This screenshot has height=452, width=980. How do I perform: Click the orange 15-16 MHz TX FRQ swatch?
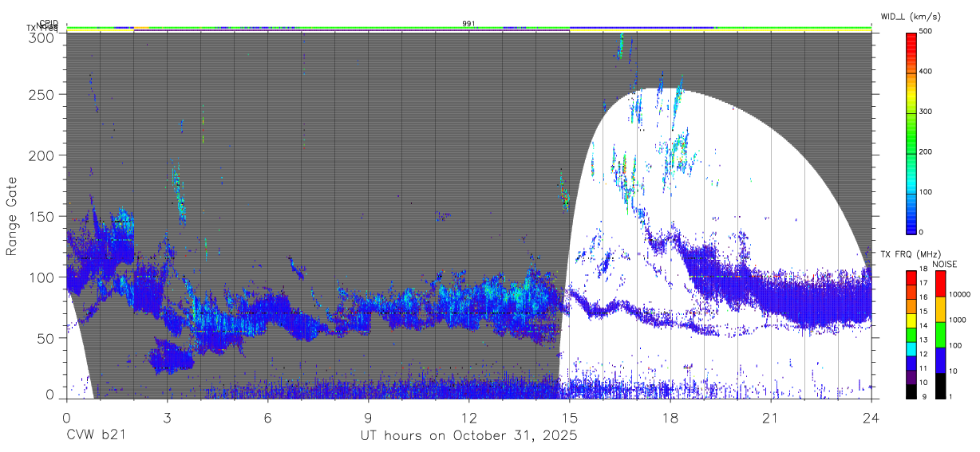[911, 305]
